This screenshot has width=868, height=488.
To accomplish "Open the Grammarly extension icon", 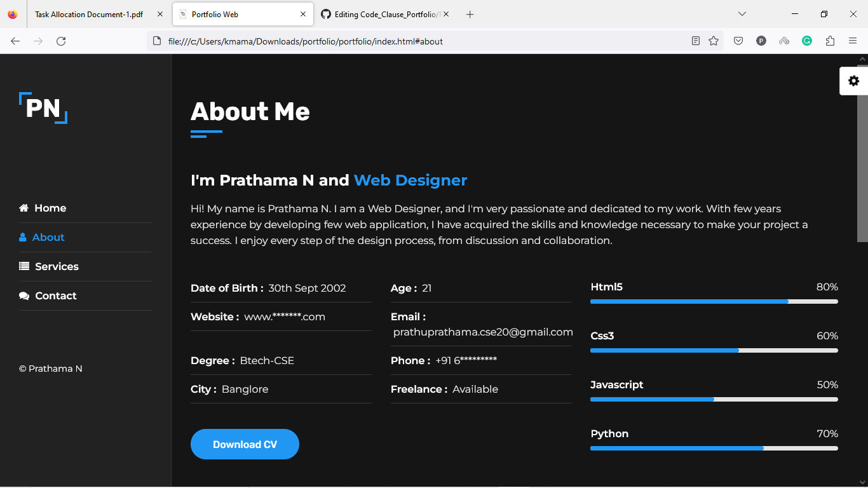I will pyautogui.click(x=807, y=41).
